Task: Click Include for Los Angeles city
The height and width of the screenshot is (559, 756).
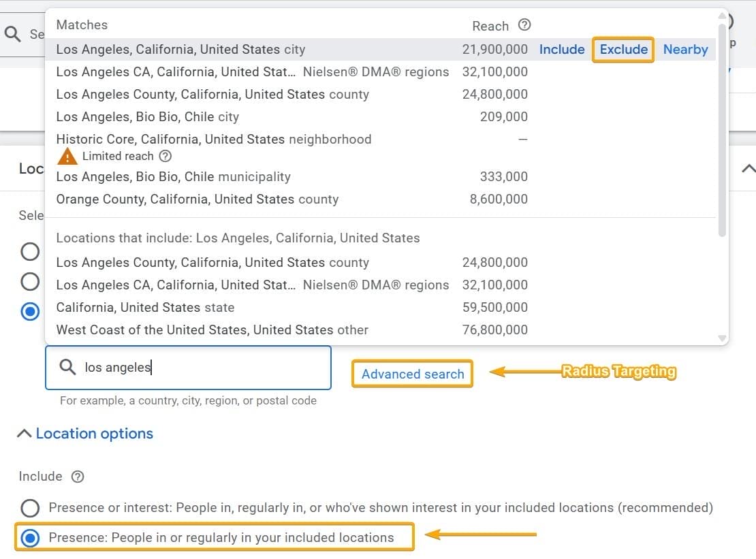Action: click(x=562, y=50)
